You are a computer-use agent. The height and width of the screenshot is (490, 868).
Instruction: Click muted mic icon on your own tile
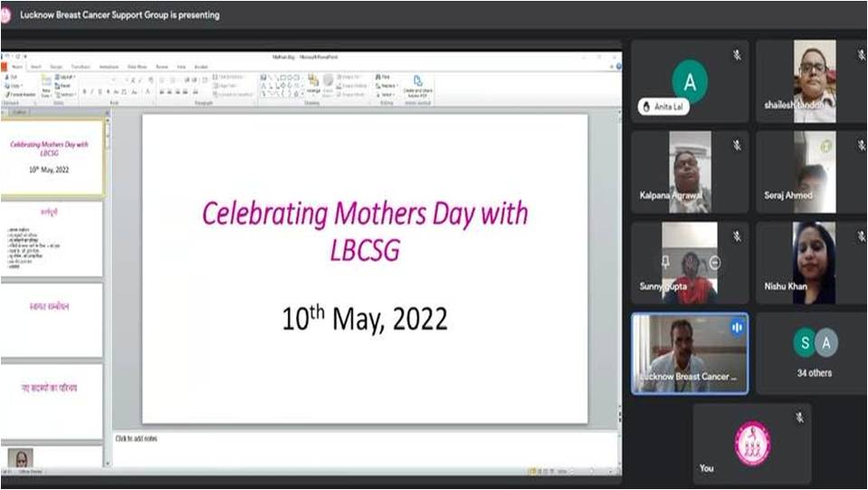click(799, 418)
